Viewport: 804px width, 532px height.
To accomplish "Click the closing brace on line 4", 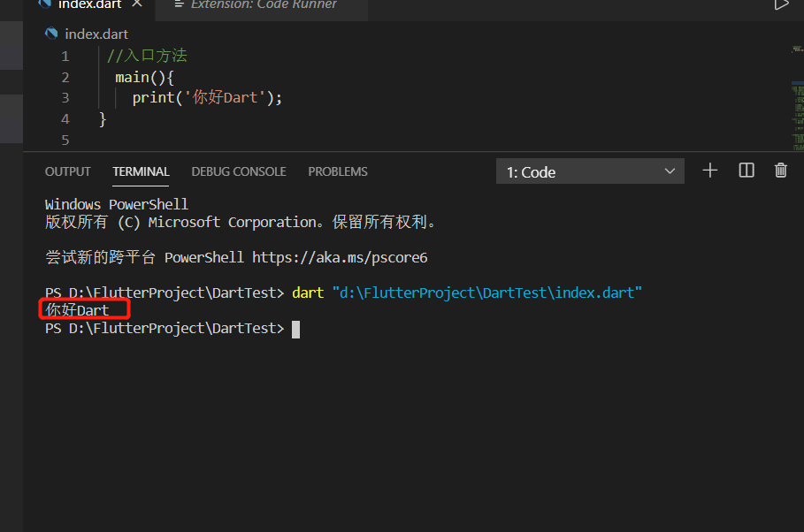I will point(103,119).
